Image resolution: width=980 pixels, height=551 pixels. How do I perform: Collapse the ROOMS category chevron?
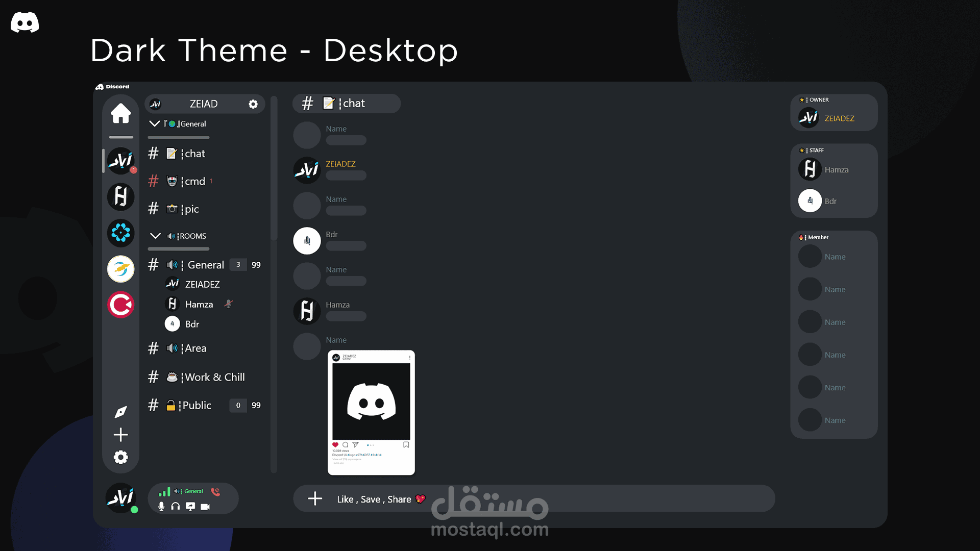tap(155, 236)
